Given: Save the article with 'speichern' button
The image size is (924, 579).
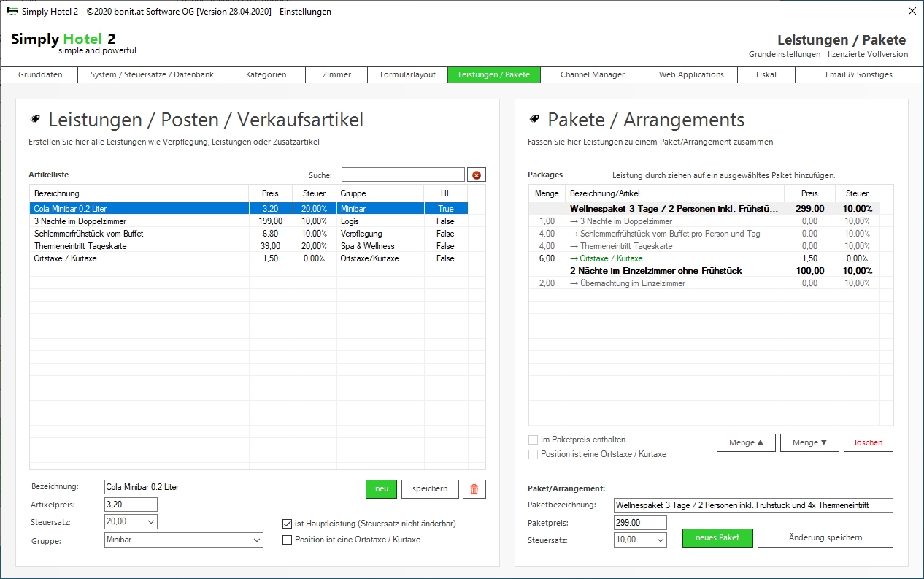Looking at the screenshot, I should tap(430, 489).
